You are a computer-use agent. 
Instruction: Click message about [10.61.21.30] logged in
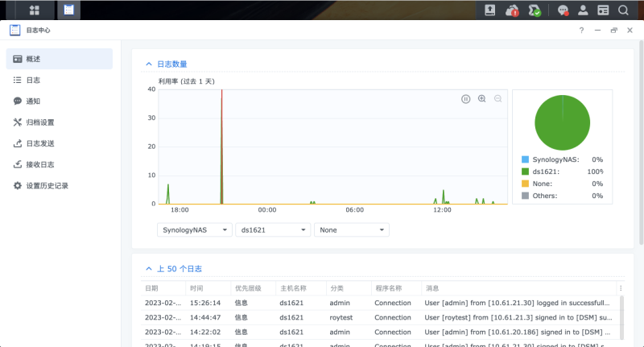click(x=517, y=303)
